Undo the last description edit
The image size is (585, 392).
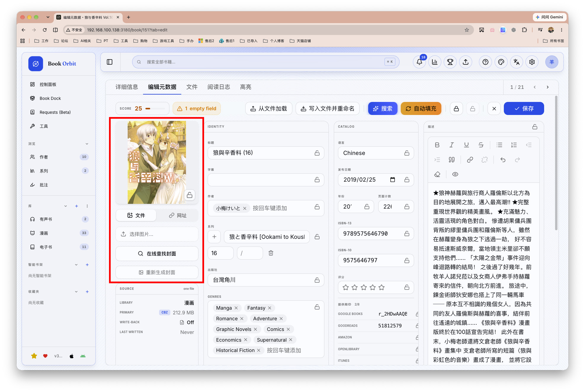click(x=503, y=160)
